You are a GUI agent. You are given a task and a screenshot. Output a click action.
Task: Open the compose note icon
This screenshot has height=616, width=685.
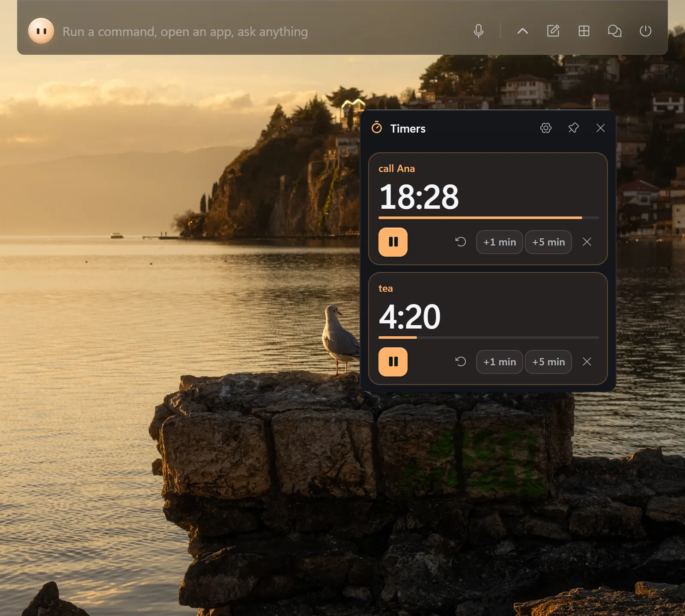553,31
